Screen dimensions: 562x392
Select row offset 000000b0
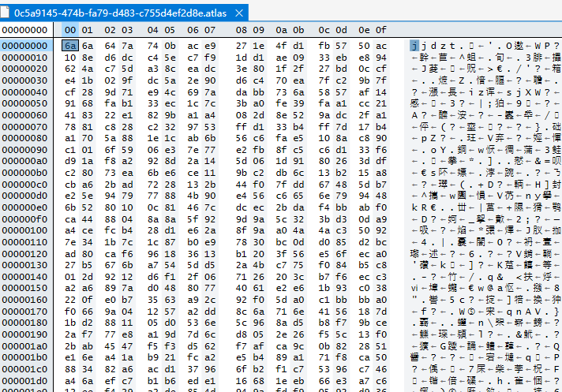click(x=24, y=173)
